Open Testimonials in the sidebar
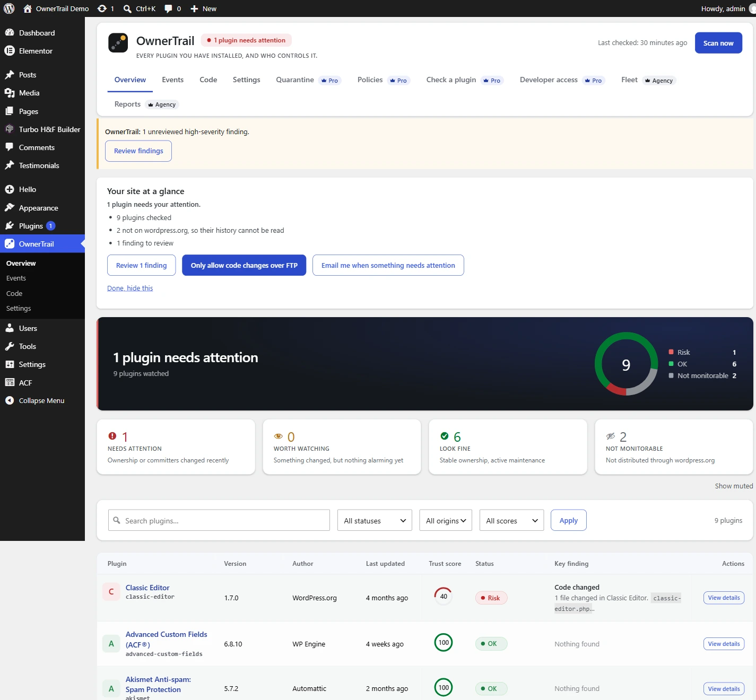The image size is (756, 700). click(x=42, y=165)
